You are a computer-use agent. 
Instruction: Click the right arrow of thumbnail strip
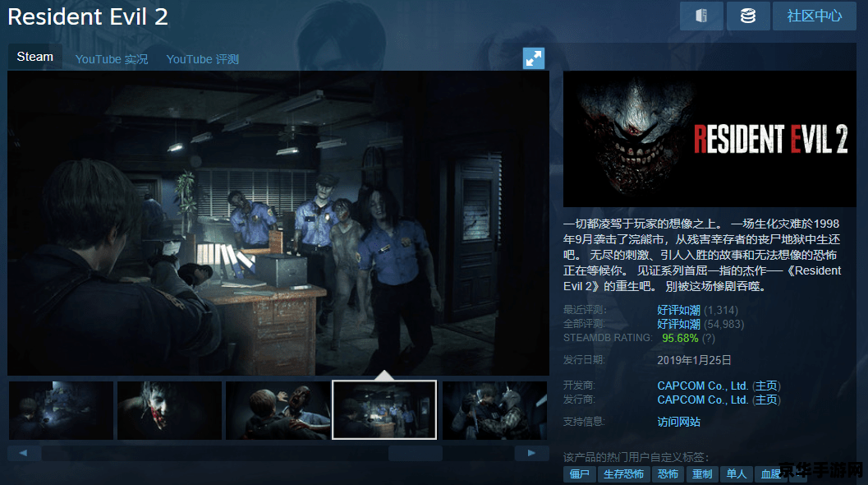click(x=531, y=453)
